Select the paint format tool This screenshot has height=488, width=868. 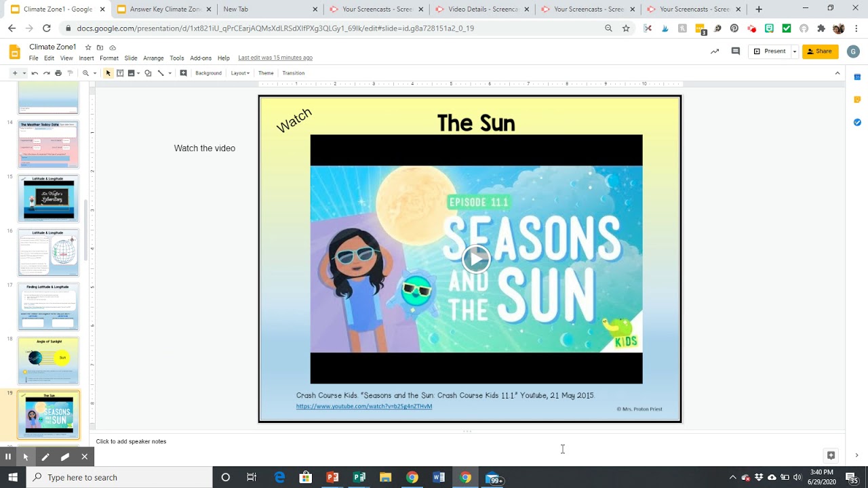point(69,73)
